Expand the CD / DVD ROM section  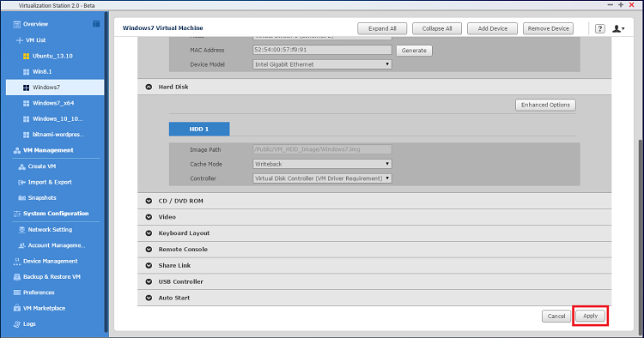tap(149, 201)
